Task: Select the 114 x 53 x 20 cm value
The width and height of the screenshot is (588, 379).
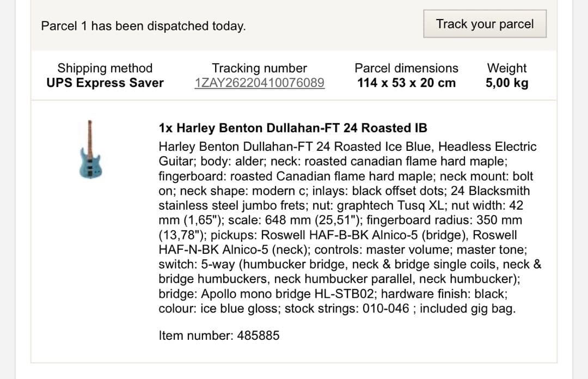Action: click(406, 83)
